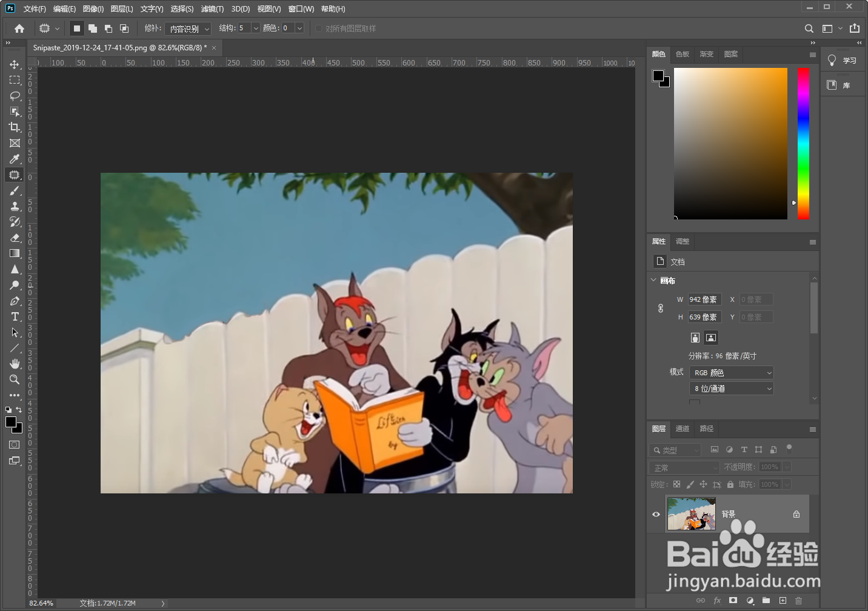Viewport: 868px width, 611px height.
Task: Switch to the 通道 tab
Action: pos(683,429)
